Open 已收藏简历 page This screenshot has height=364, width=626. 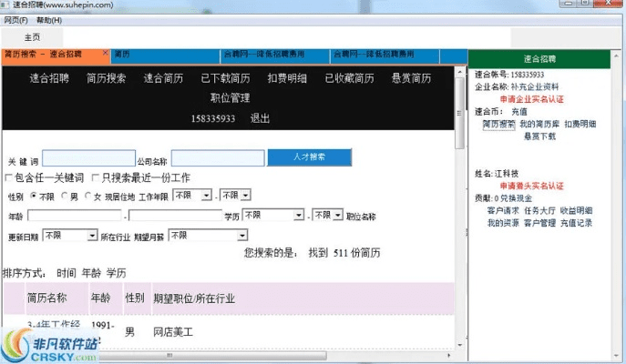tap(349, 78)
